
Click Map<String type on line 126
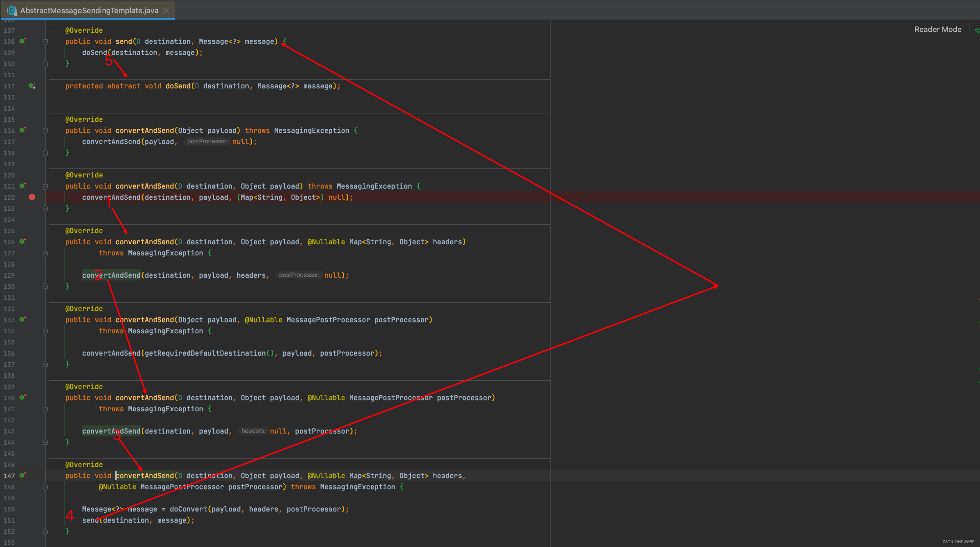[370, 241]
